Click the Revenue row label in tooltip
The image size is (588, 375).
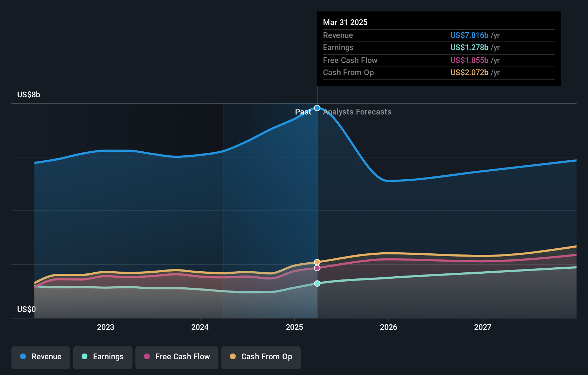click(338, 35)
